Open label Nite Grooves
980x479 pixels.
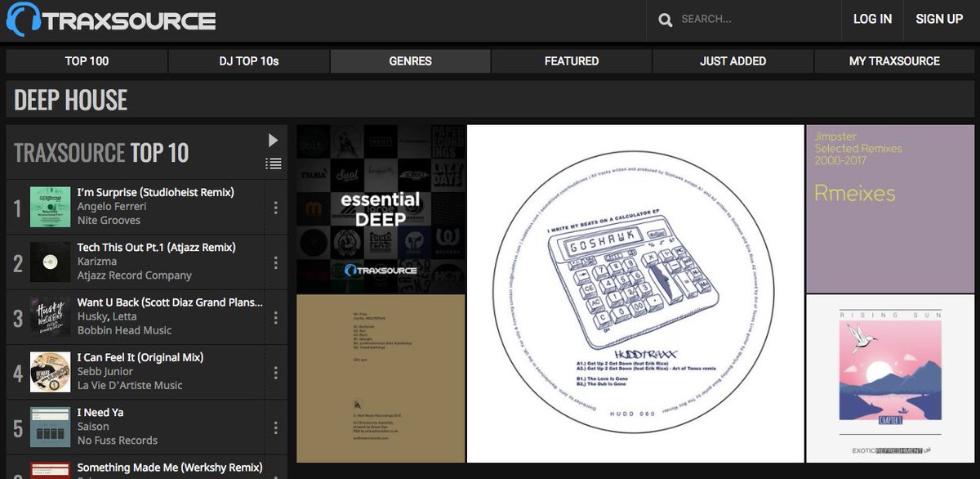pos(109,220)
